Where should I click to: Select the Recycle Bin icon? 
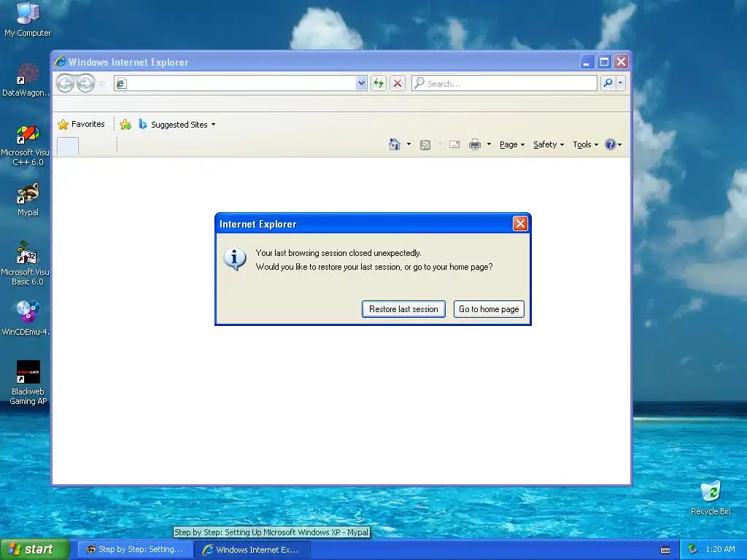(711, 497)
